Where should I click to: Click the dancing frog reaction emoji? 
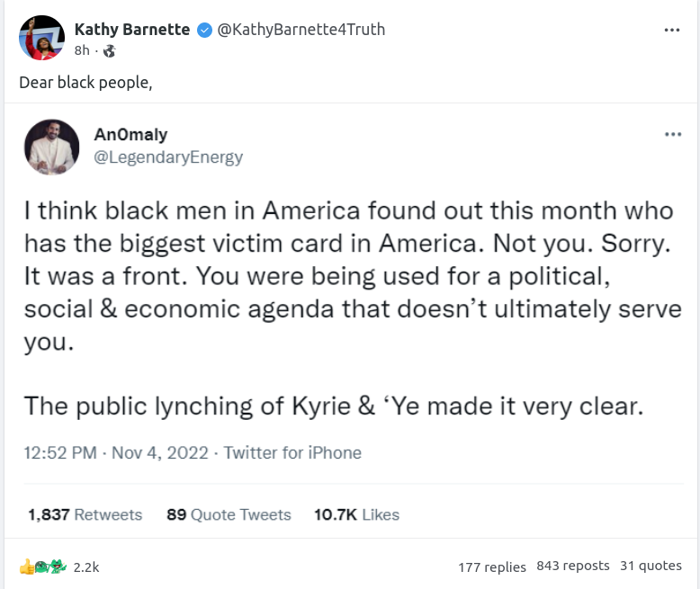pos(58,567)
